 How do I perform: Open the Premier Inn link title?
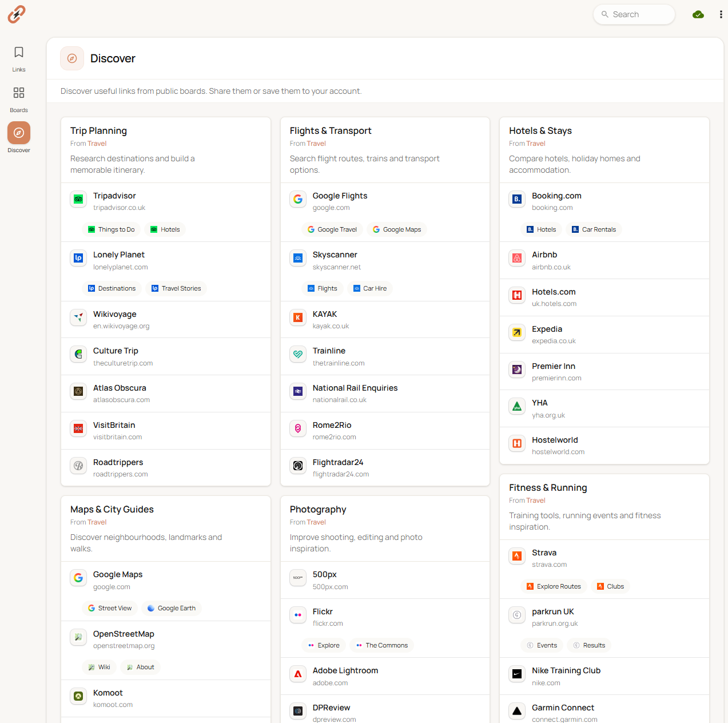point(554,366)
